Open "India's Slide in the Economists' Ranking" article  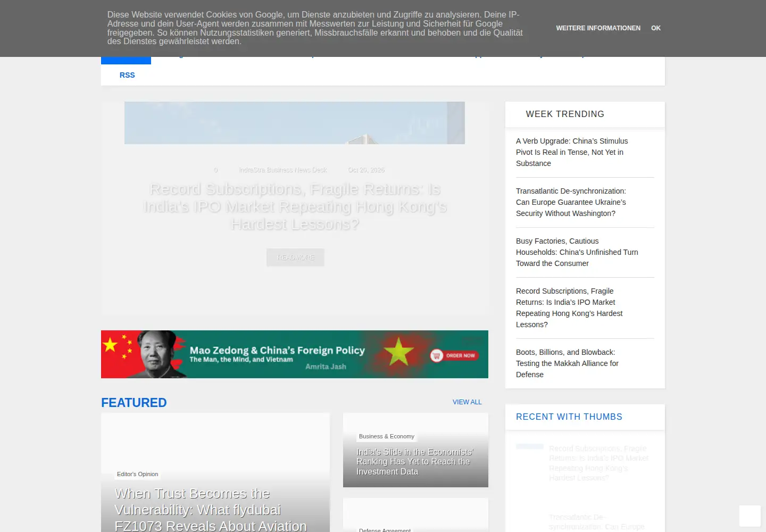coord(415,462)
